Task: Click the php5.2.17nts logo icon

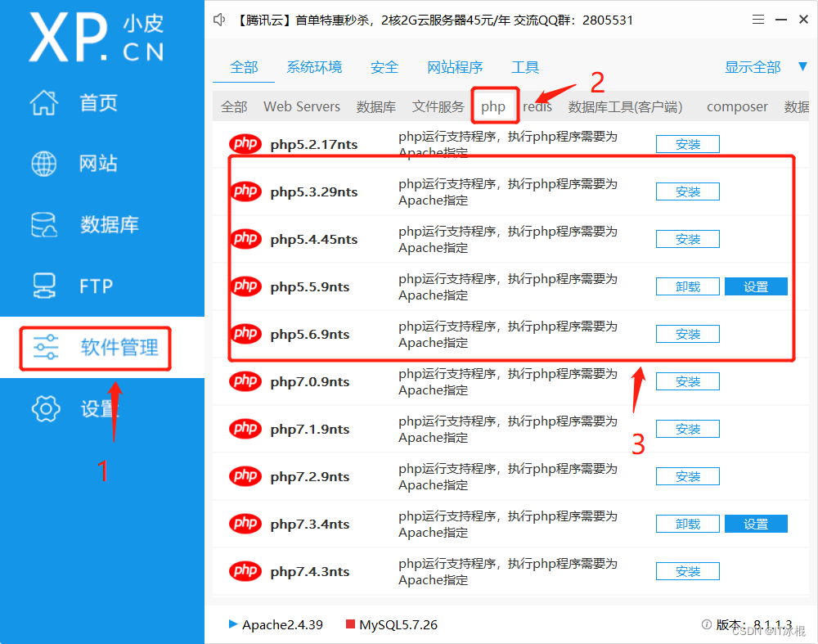Action: pos(245,143)
